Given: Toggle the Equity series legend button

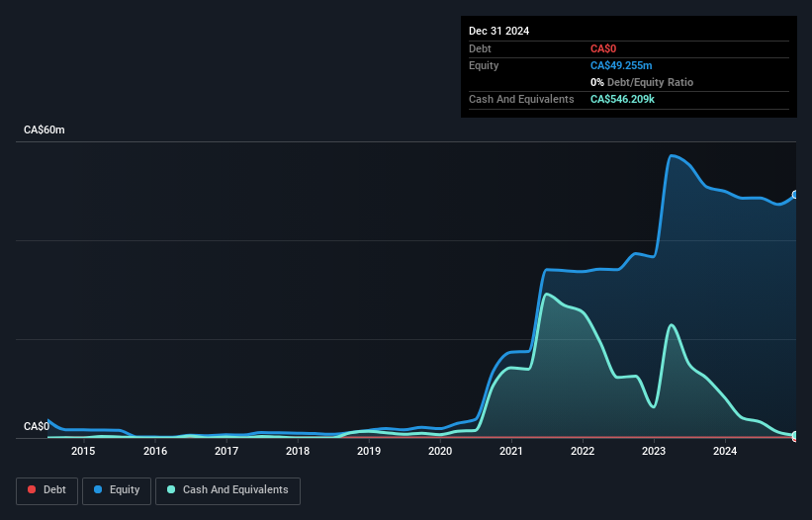Looking at the screenshot, I should click(117, 490).
